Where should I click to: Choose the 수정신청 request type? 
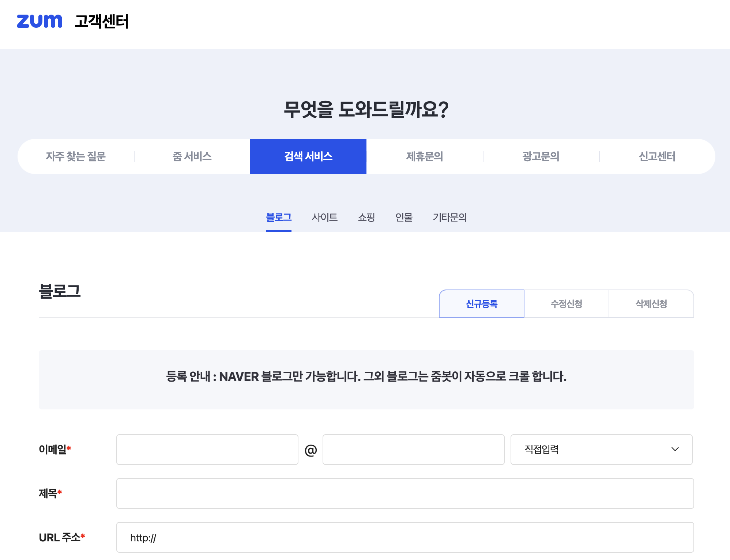pos(567,304)
